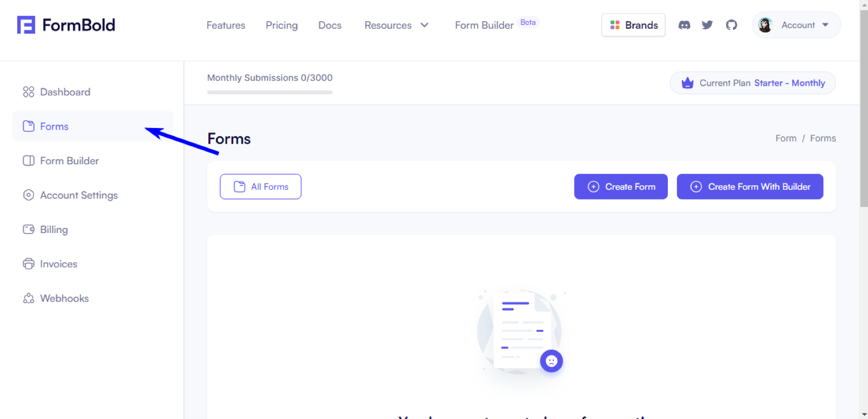Go to Billing in the sidebar
The width and height of the screenshot is (868, 419).
click(x=93, y=229)
